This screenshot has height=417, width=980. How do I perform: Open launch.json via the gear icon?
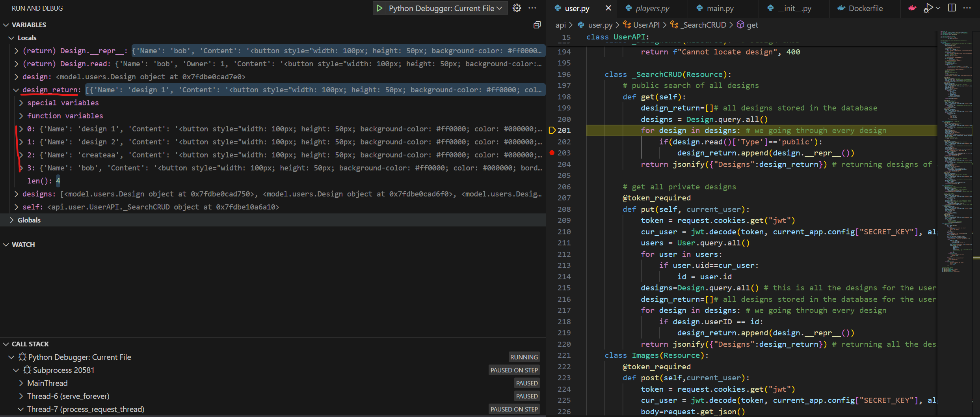click(517, 8)
